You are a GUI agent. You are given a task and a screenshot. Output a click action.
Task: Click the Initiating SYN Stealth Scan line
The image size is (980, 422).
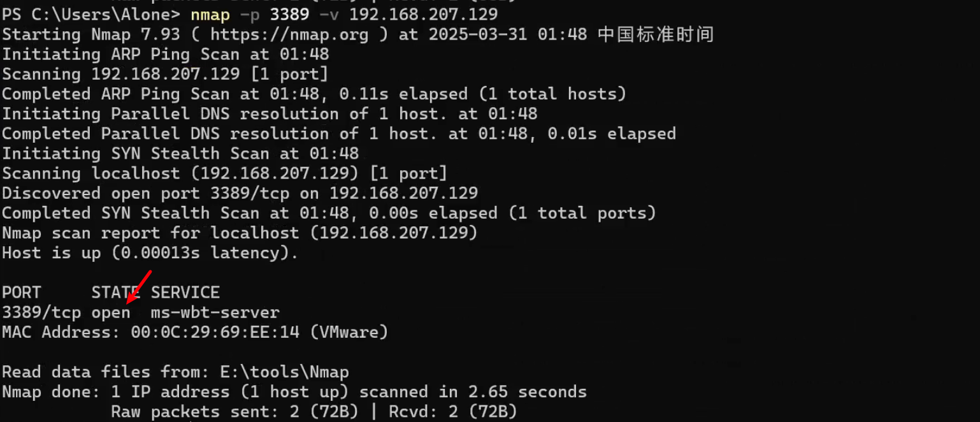(180, 154)
